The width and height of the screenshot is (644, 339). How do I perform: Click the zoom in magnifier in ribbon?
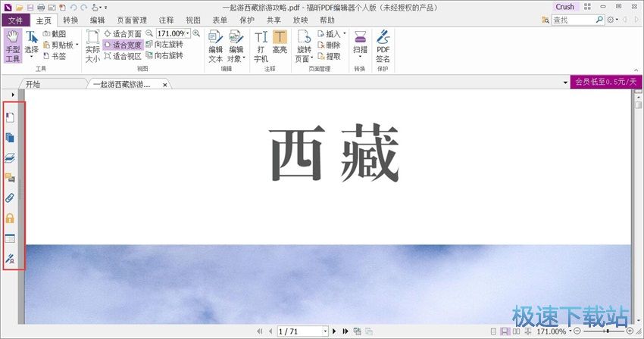(x=196, y=33)
